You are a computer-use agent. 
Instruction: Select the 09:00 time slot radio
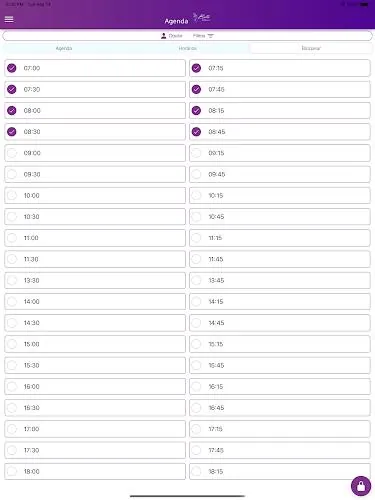(x=12, y=153)
